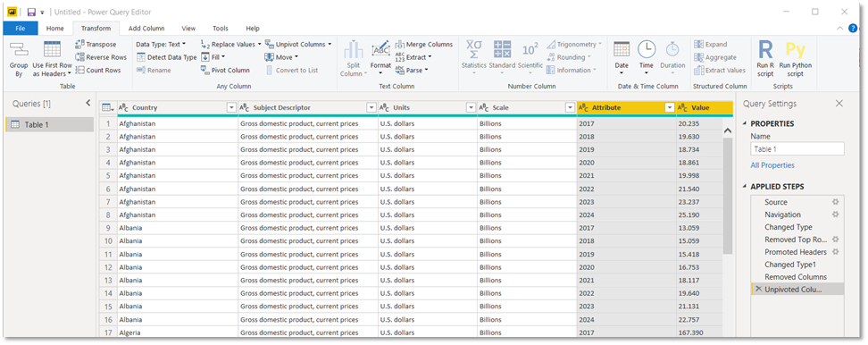This screenshot has width=868, height=345.
Task: Open the Run R script tool
Action: (x=765, y=50)
